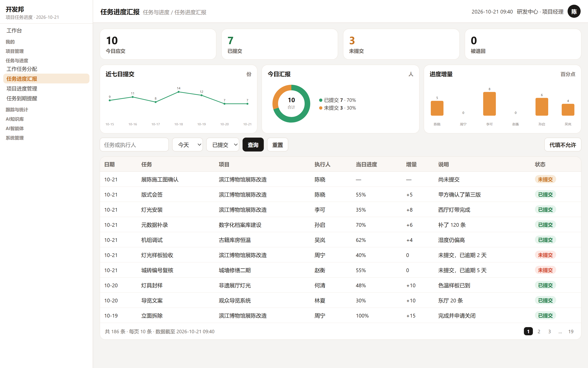Click the 孙启 bar in 进度增量 chart

click(542, 107)
